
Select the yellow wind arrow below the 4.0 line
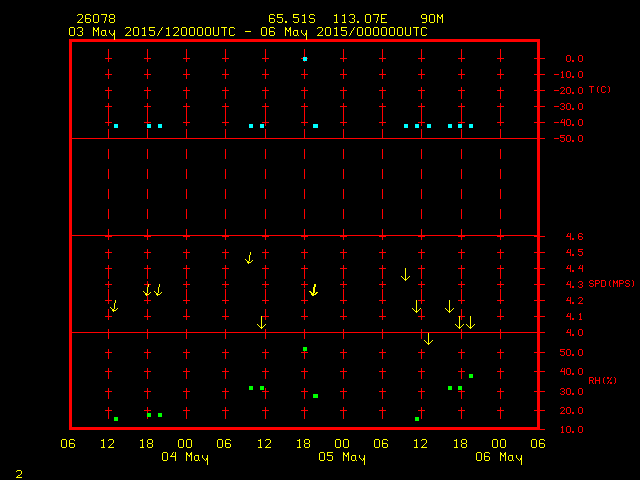click(428, 339)
